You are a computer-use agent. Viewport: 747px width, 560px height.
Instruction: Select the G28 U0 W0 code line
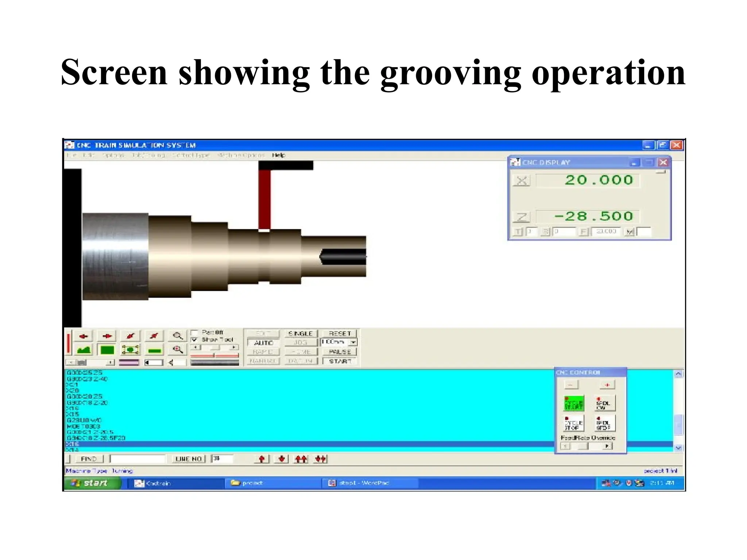[x=84, y=420]
